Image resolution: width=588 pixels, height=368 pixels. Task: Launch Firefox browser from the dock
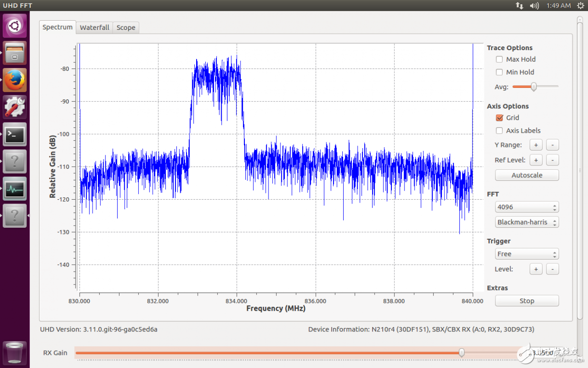[x=14, y=80]
